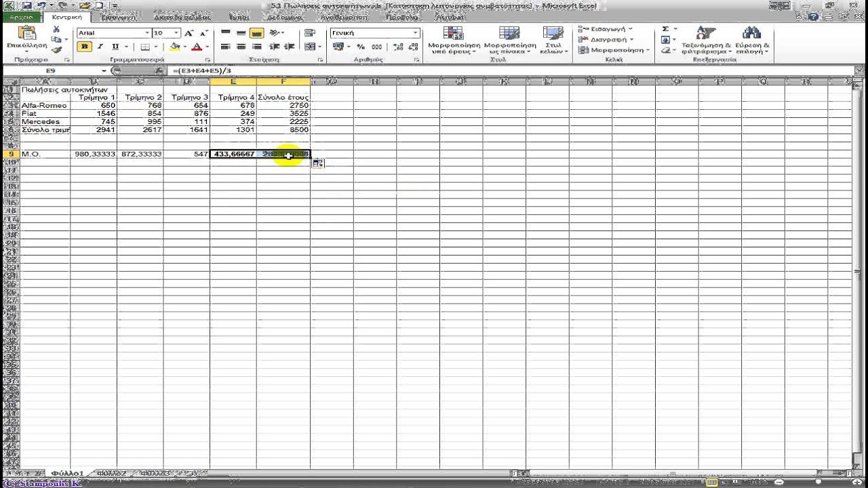Apply the red font color A
Screen dimensions: 868x488
[197, 47]
